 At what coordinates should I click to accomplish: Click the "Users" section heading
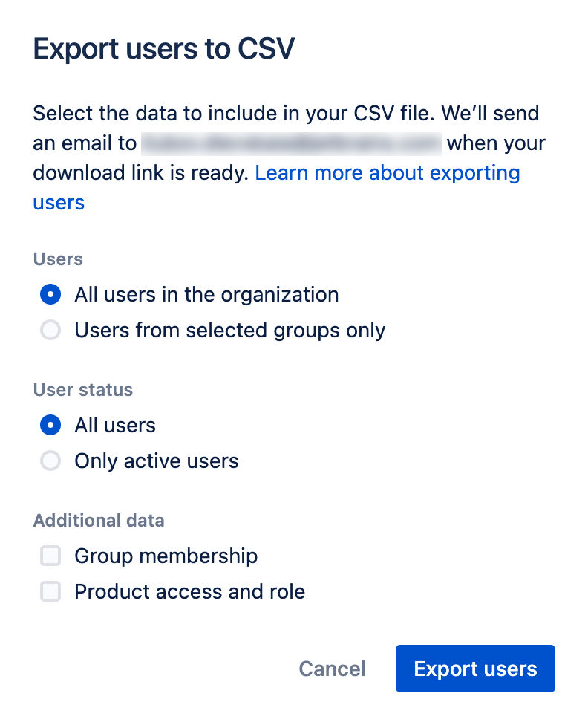pyautogui.click(x=57, y=259)
